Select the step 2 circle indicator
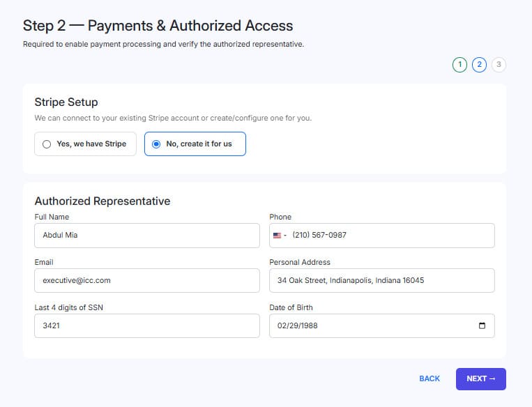Screen dimensions: 532x407 (x=479, y=64)
